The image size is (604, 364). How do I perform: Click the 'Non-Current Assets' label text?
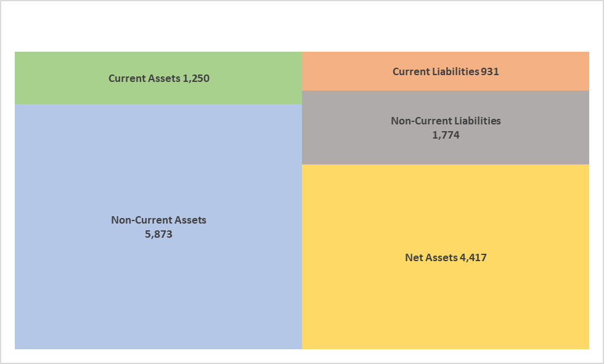point(159,220)
